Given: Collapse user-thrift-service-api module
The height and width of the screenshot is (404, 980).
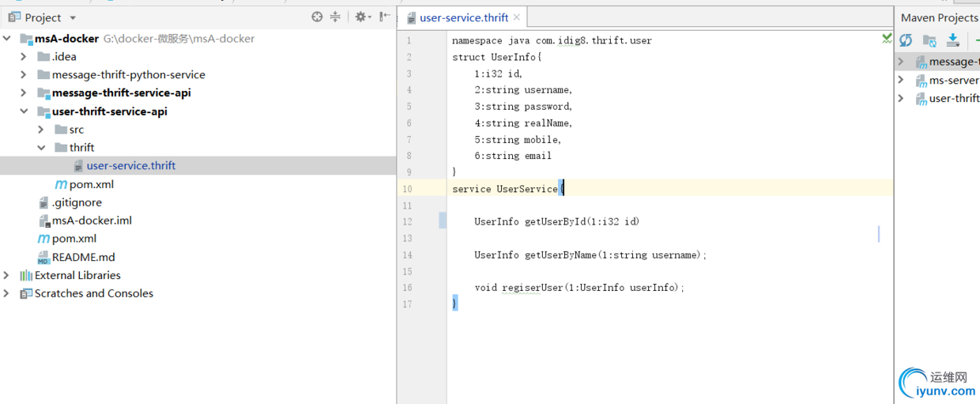Looking at the screenshot, I should tap(24, 111).
